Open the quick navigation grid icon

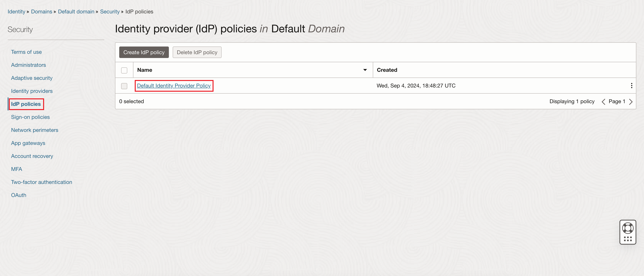click(x=628, y=239)
